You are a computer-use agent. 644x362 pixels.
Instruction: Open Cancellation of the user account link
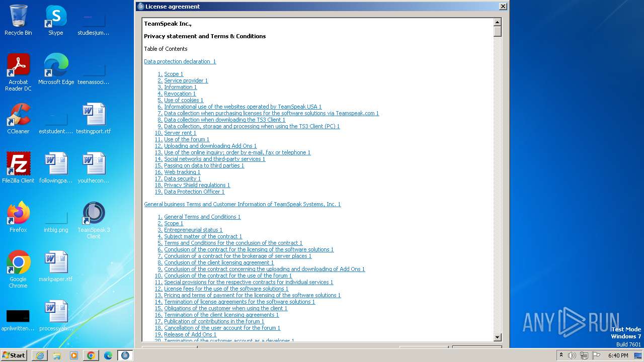point(222,328)
